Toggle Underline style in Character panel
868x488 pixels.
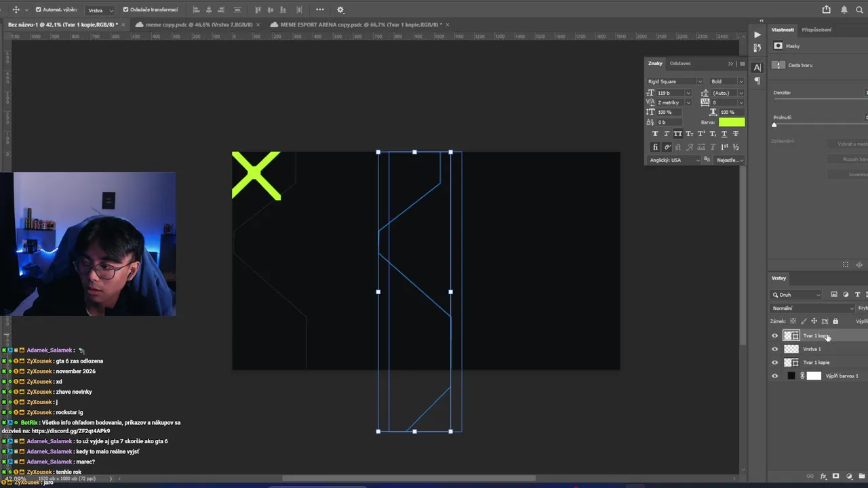pyautogui.click(x=724, y=134)
